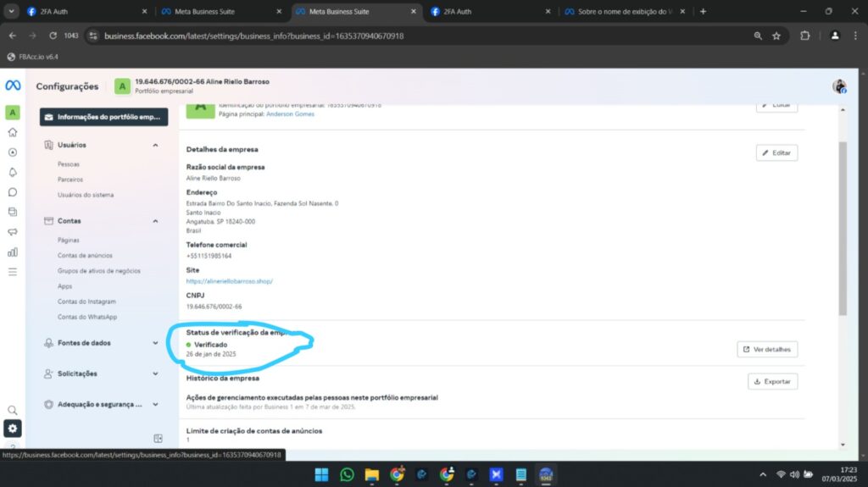Open the alineriellobarroso.shop site link
The image size is (868, 487).
pos(229,281)
